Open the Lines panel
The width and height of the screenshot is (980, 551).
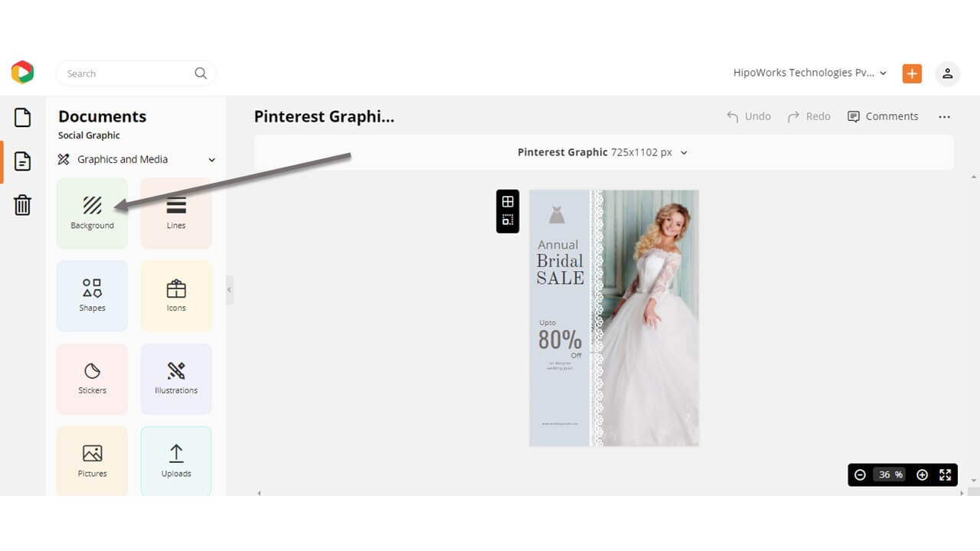(176, 213)
